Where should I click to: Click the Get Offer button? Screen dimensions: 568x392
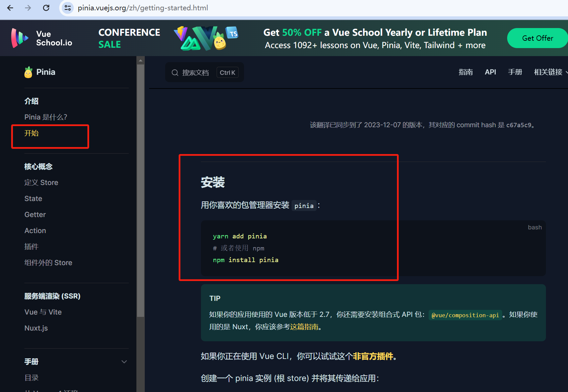[x=537, y=38]
